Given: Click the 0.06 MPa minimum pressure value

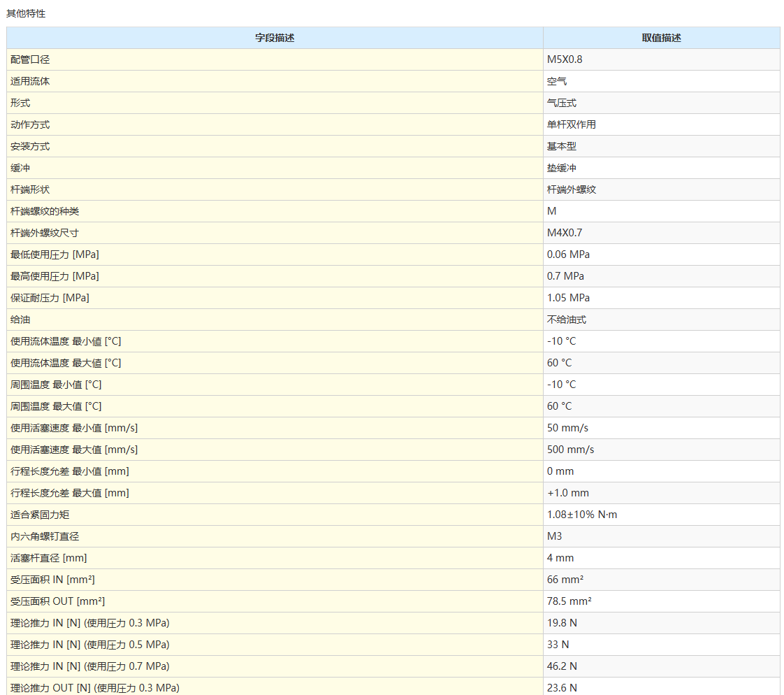Looking at the screenshot, I should [568, 255].
